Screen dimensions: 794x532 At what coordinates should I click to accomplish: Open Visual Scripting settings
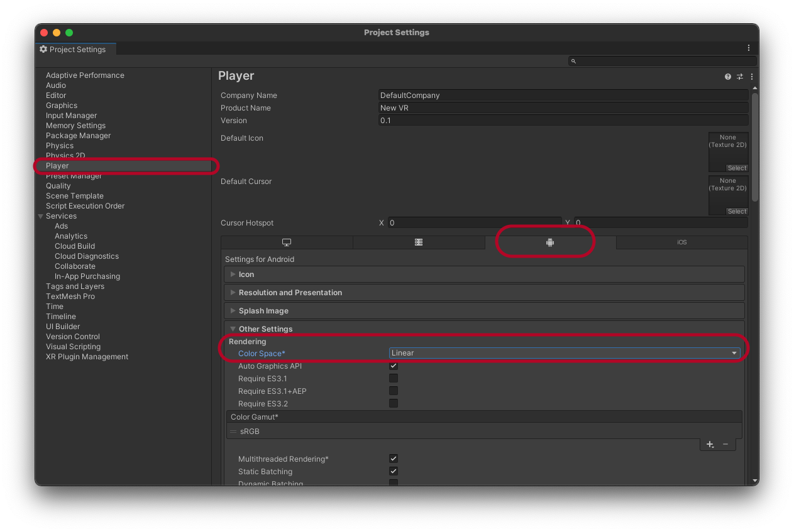point(73,347)
